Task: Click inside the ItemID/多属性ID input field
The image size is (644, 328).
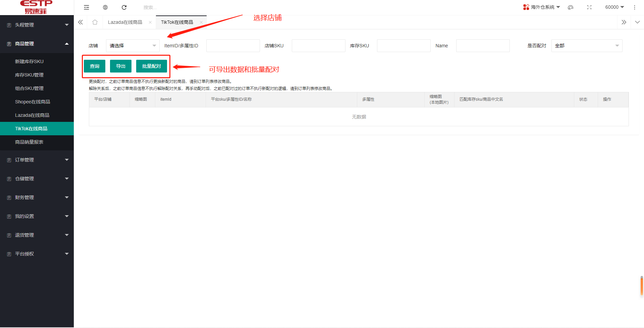Action: click(233, 45)
